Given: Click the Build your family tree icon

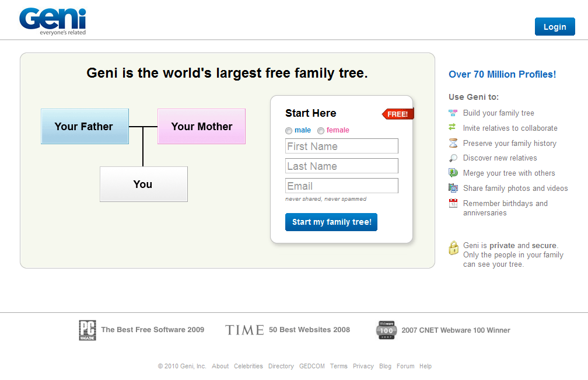Looking at the screenshot, I should click(453, 112).
